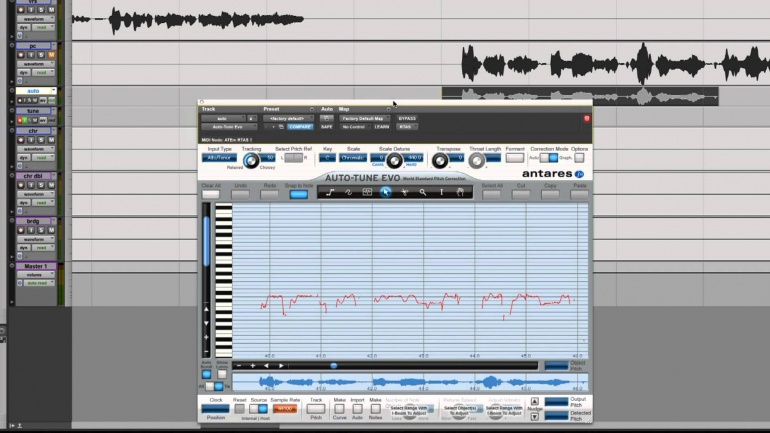770x433 pixels.
Task: Open the track selector showing auto
Action: 223,118
